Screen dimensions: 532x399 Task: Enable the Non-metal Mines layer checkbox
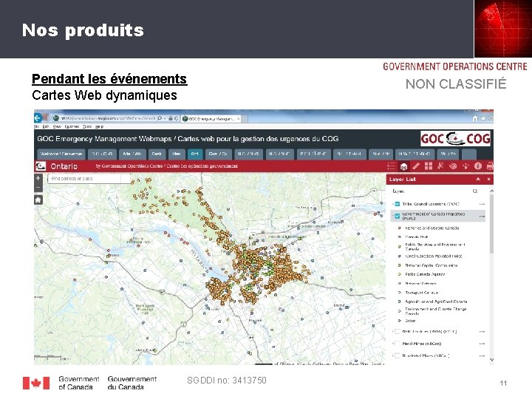[x=398, y=355]
